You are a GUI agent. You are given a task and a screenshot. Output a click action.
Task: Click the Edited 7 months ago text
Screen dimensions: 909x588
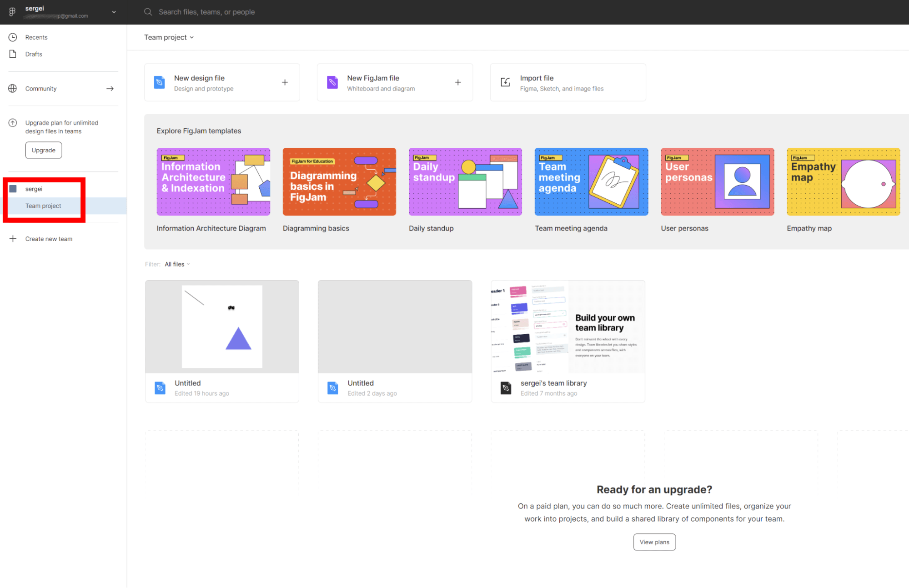[548, 393]
